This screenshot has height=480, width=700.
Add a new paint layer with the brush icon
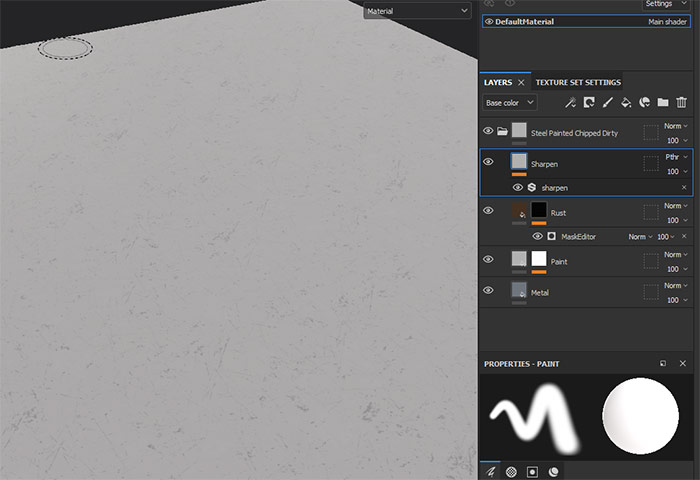tap(607, 102)
